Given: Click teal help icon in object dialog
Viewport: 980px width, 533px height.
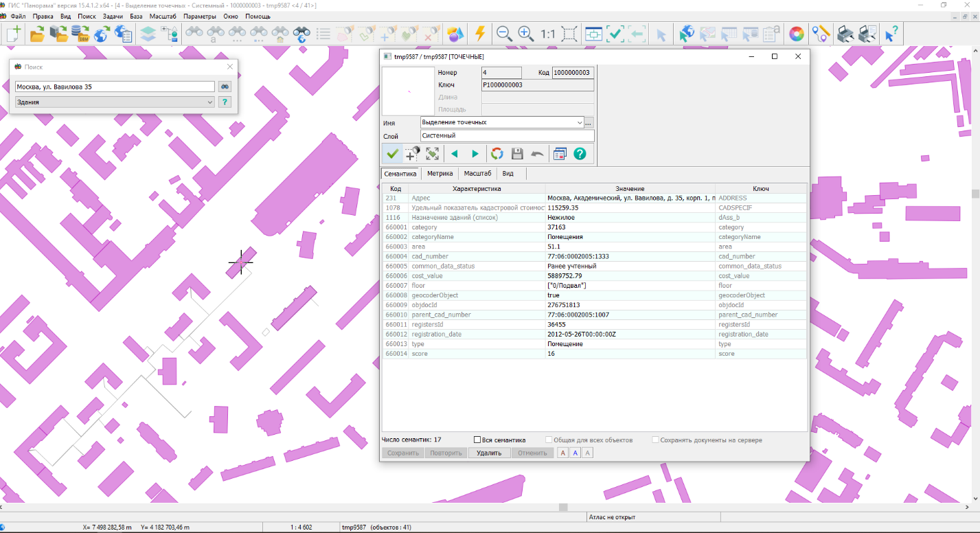Looking at the screenshot, I should 580,154.
